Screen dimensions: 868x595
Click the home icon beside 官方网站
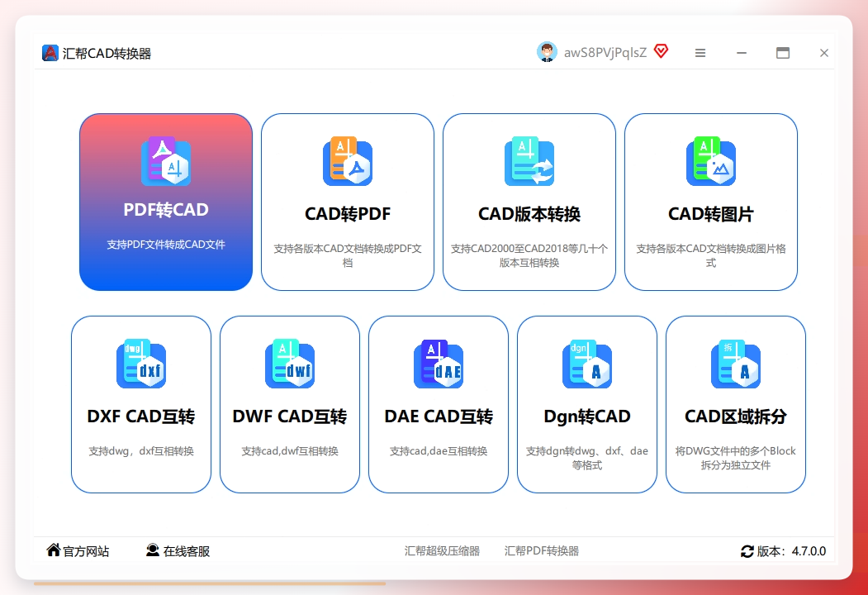click(x=53, y=550)
